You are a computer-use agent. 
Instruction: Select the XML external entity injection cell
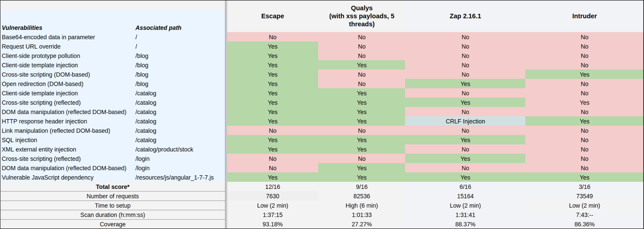coord(39,149)
